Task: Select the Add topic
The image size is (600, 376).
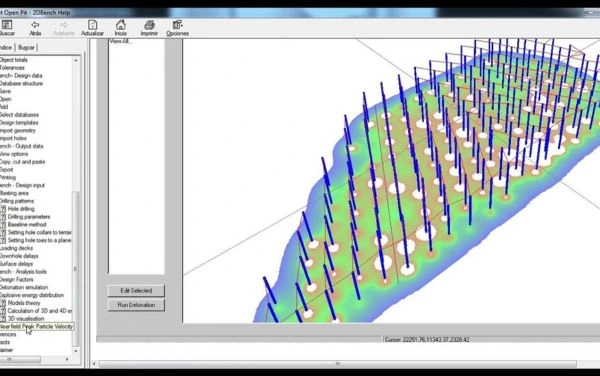Action: [x=4, y=107]
